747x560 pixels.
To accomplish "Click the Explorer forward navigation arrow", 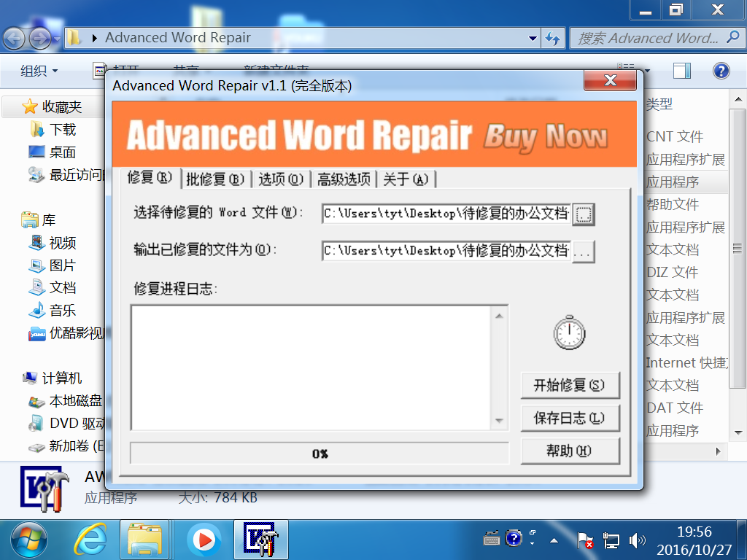I will [x=41, y=38].
